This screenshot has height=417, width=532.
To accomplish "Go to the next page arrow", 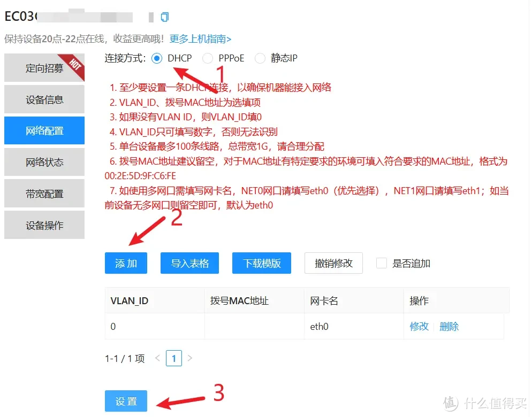I will 190,358.
